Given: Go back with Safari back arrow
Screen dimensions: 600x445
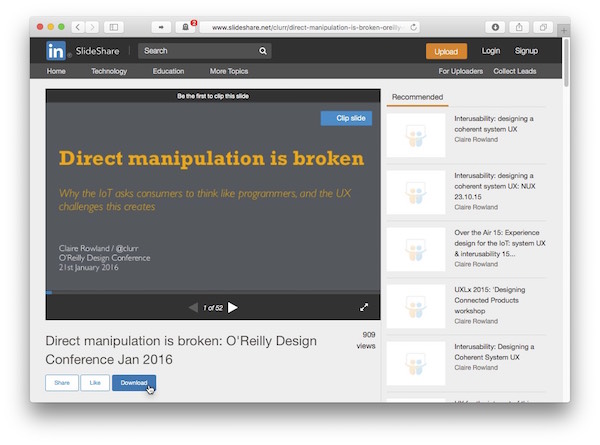Looking at the screenshot, I should click(78, 27).
